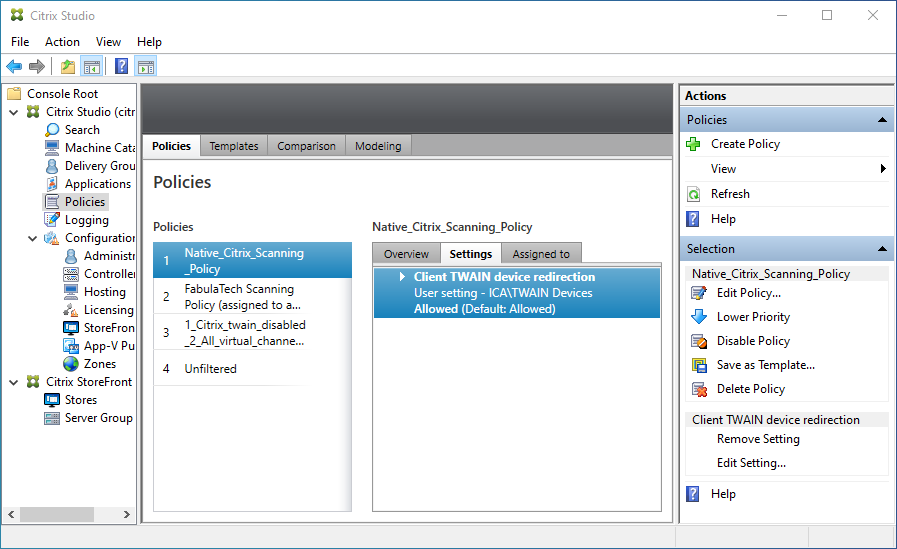Collapse the Selection section in Actions pane
This screenshot has height=549, width=897.
tap(882, 249)
